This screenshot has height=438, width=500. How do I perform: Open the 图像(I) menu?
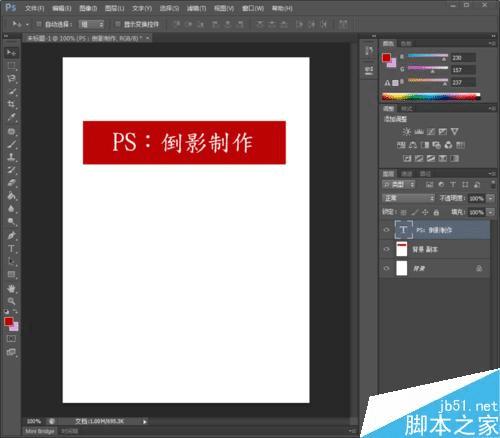[x=88, y=8]
